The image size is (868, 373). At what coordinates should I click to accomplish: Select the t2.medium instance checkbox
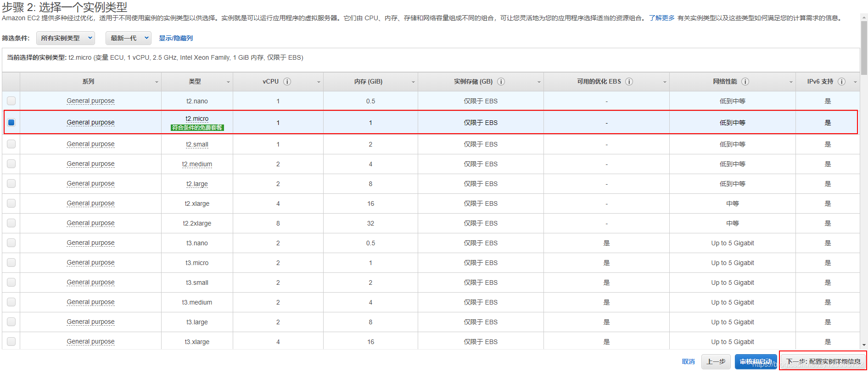(11, 164)
